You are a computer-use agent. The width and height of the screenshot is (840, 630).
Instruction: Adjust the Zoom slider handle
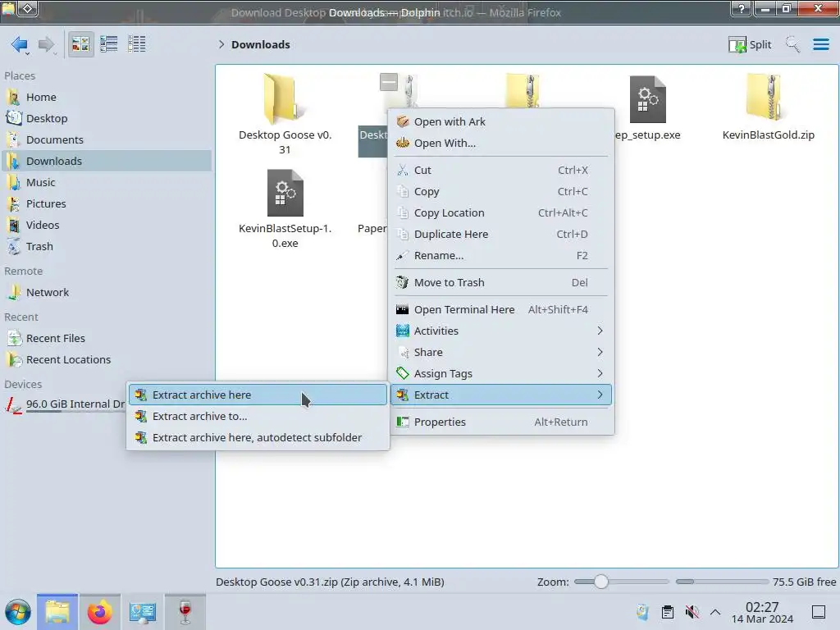click(601, 582)
